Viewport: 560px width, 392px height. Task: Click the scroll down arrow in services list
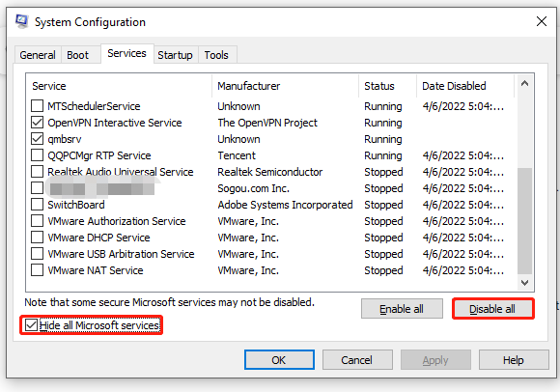pyautogui.click(x=524, y=283)
